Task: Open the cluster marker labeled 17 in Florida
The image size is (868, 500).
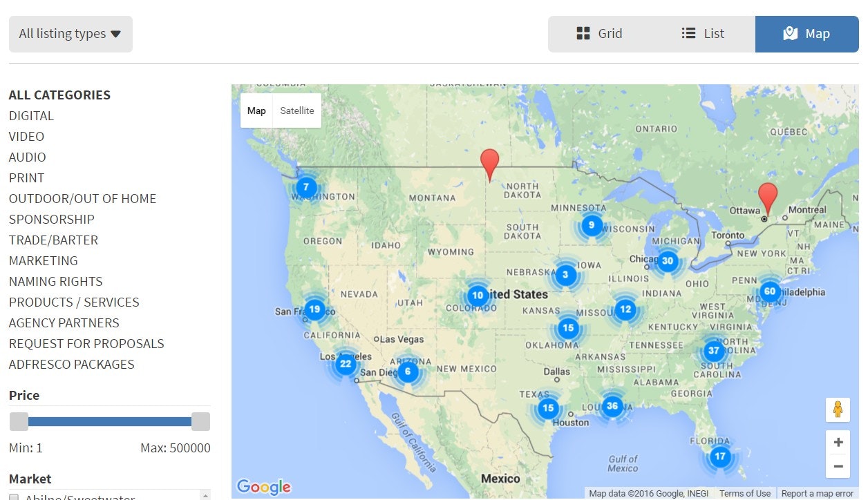Action: tap(720, 456)
